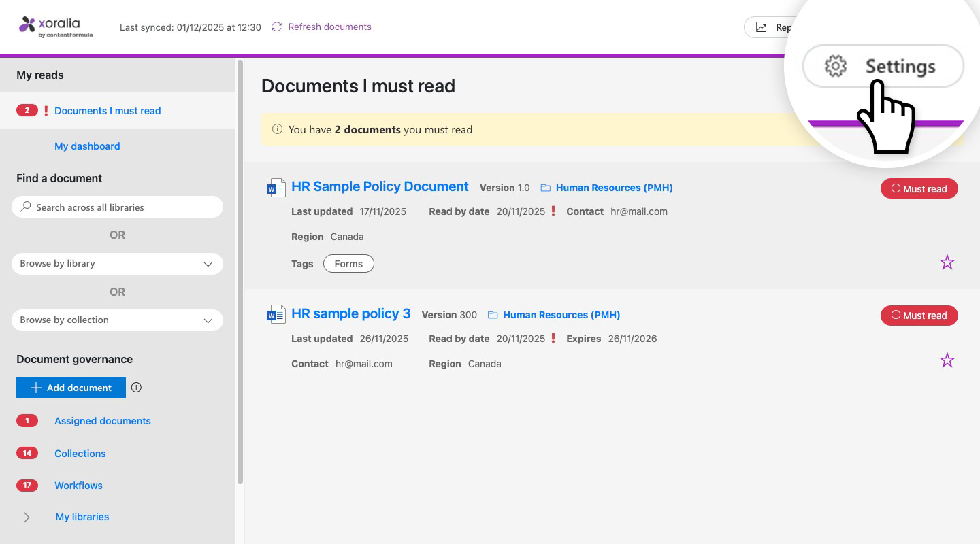Favorite HR Sample Policy Document with star
The image size is (980, 544).
[947, 262]
